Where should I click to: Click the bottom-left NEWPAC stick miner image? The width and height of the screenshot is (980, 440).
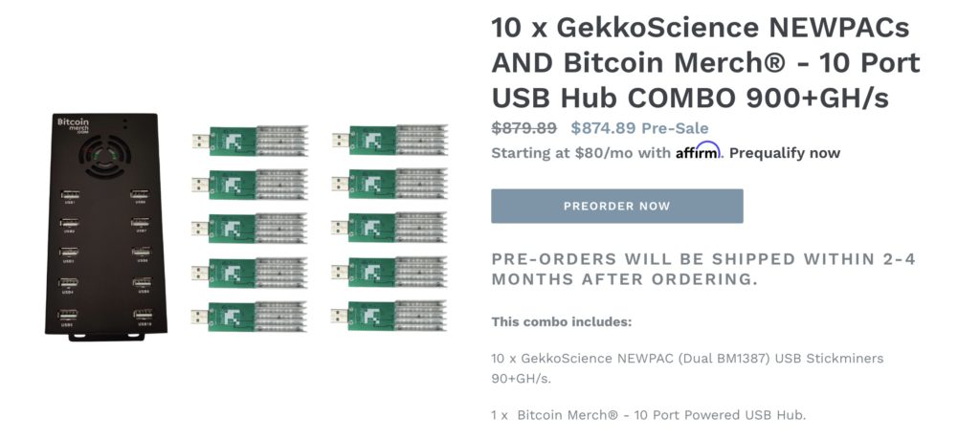click(x=250, y=317)
